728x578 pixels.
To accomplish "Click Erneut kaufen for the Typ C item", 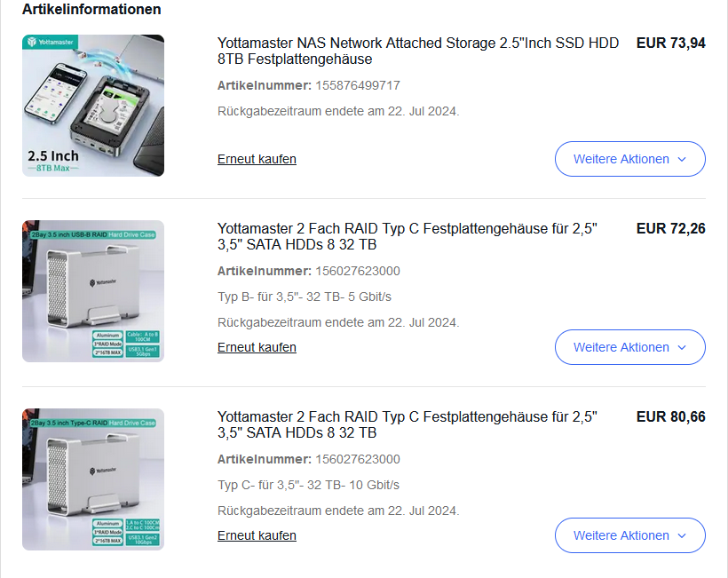I will (257, 535).
